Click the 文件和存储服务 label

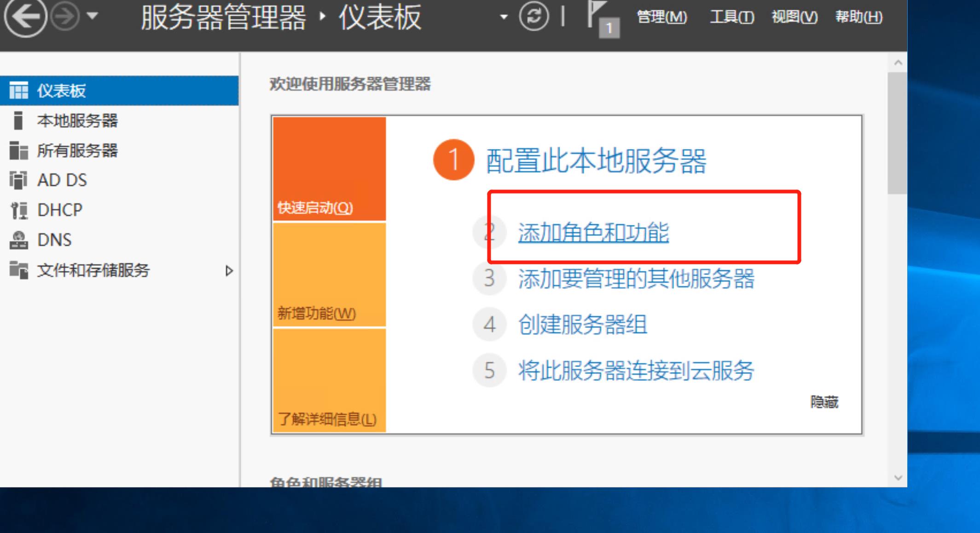point(93,270)
